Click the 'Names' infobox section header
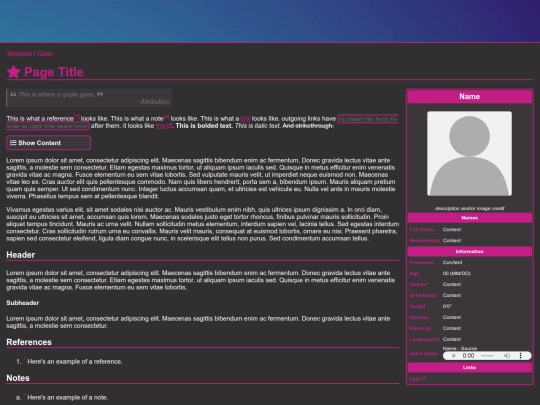This screenshot has width=540, height=405. 470,218
